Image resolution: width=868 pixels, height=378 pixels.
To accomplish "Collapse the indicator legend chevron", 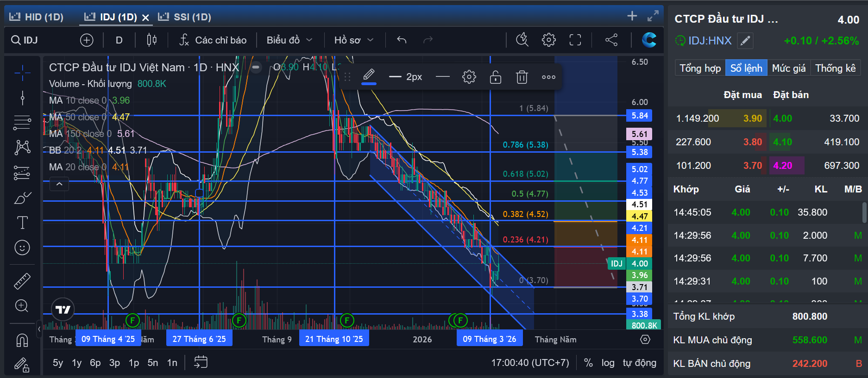I will tap(59, 184).
